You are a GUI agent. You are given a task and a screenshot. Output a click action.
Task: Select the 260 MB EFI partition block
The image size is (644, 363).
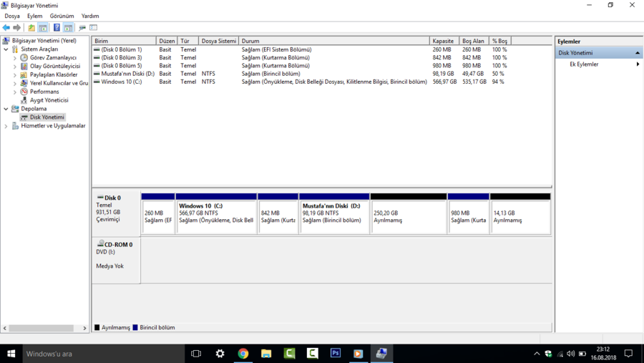click(x=157, y=214)
